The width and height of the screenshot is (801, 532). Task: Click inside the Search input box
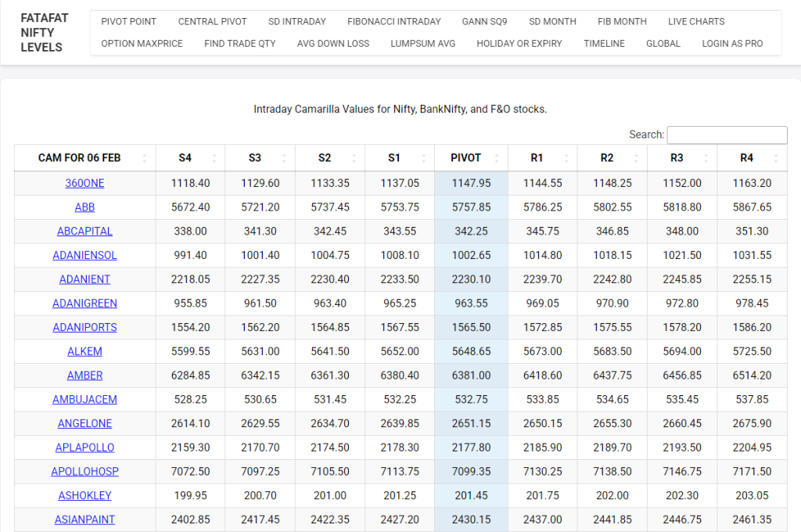(727, 135)
